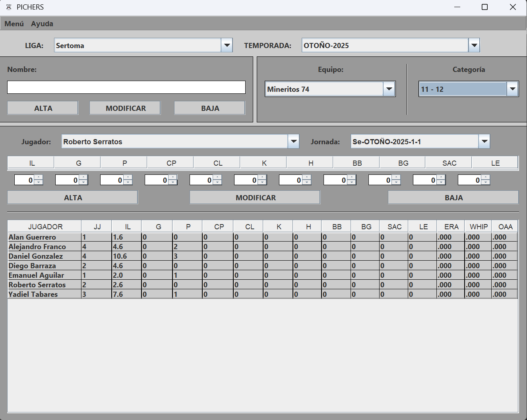This screenshot has height=420, width=527.
Task: Increase the IL spinner value
Action: [x=39, y=178]
